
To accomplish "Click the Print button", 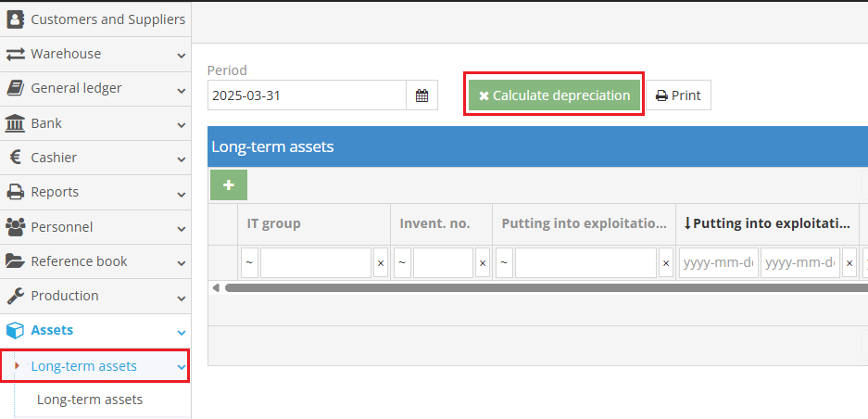I will [x=678, y=95].
